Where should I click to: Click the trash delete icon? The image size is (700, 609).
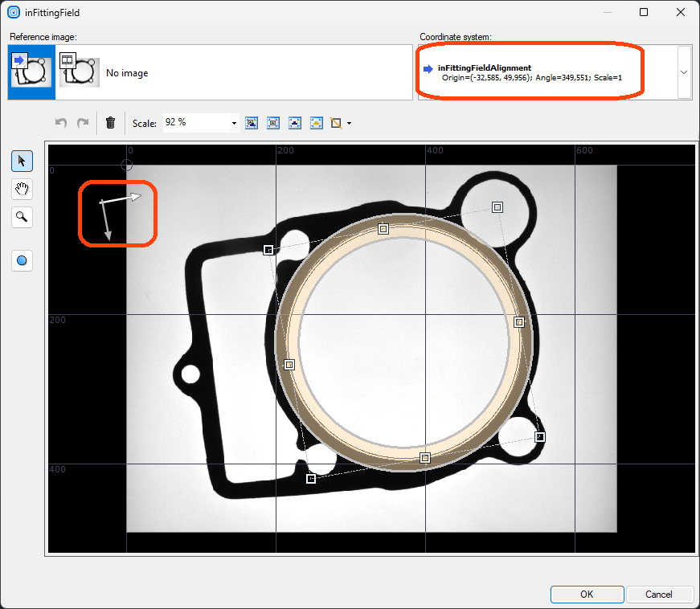point(111,123)
